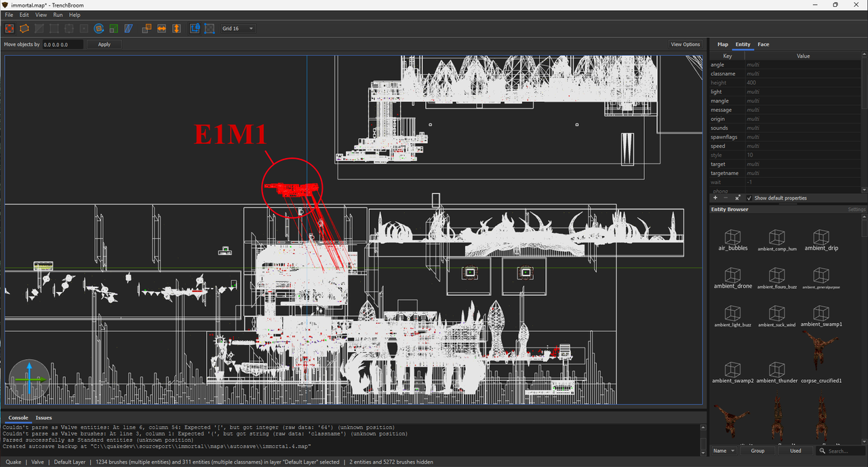This screenshot has height=467, width=868.
Task: Select the ambient_thunder entity
Action: 776,373
